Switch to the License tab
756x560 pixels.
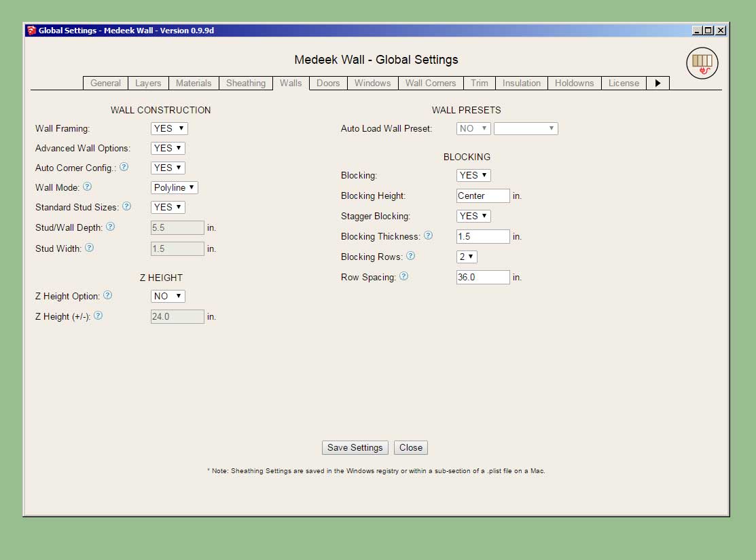pyautogui.click(x=624, y=83)
